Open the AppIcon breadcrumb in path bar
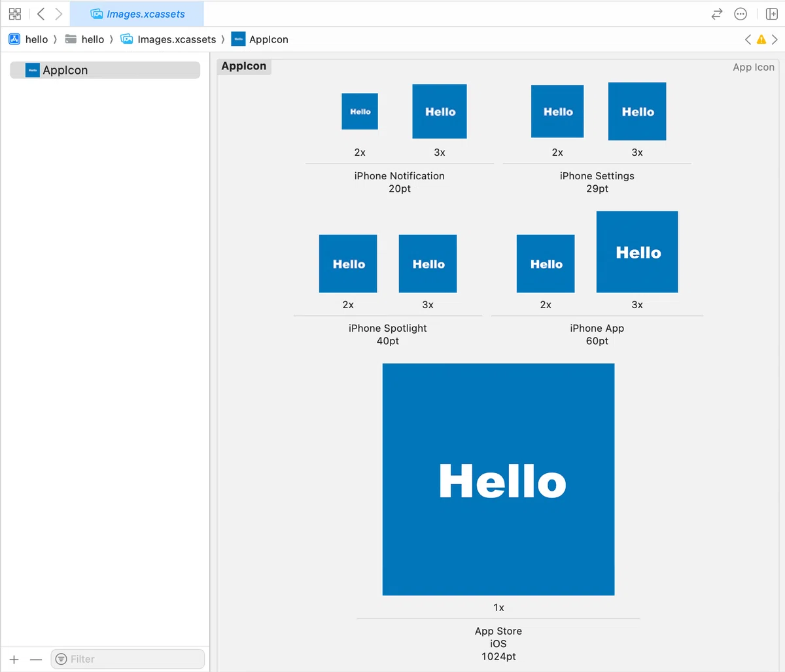The height and width of the screenshot is (672, 785). 260,39
